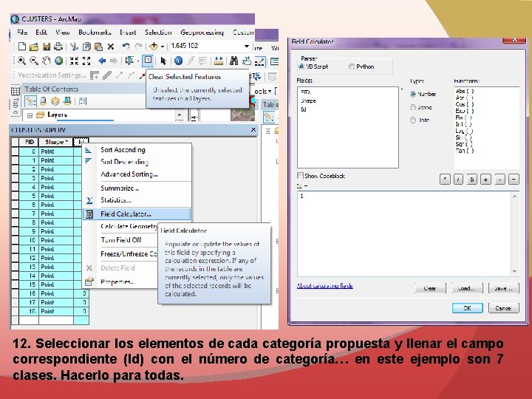Click List By Drawing Order icon

[x=30, y=101]
